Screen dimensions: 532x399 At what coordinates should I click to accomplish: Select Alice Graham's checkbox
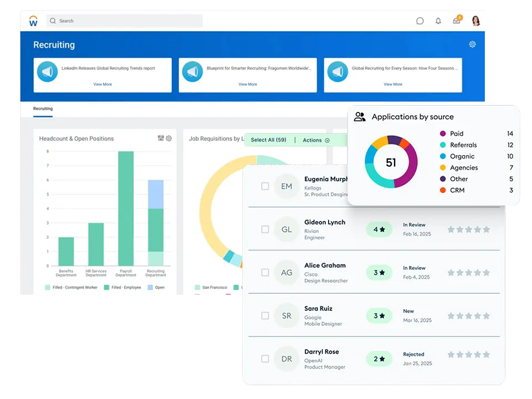click(x=265, y=273)
